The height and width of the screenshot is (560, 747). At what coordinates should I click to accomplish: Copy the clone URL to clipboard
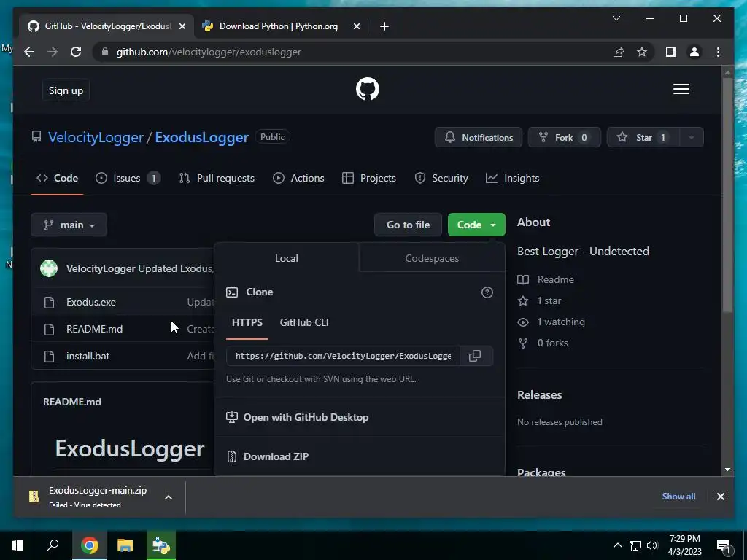coord(475,356)
